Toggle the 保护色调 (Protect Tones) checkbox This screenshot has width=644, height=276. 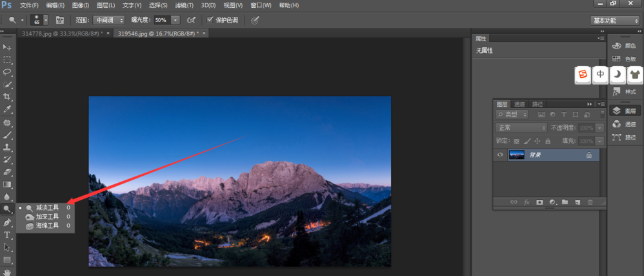click(210, 20)
